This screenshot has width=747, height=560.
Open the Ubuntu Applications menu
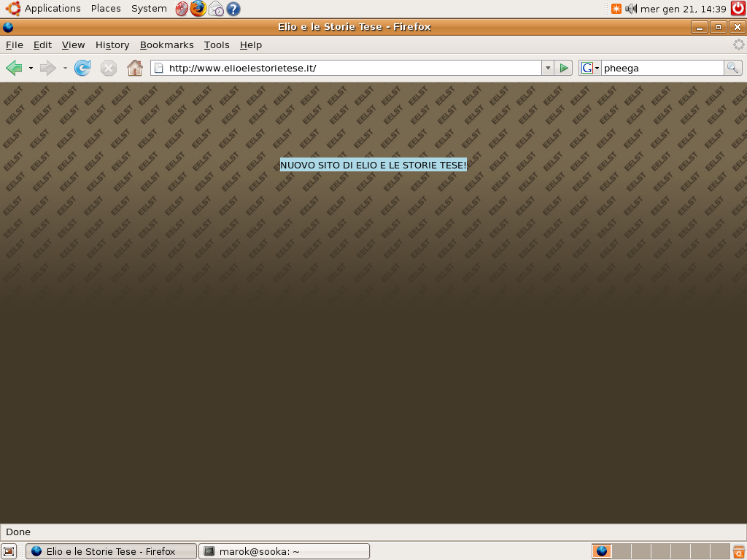pos(43,9)
